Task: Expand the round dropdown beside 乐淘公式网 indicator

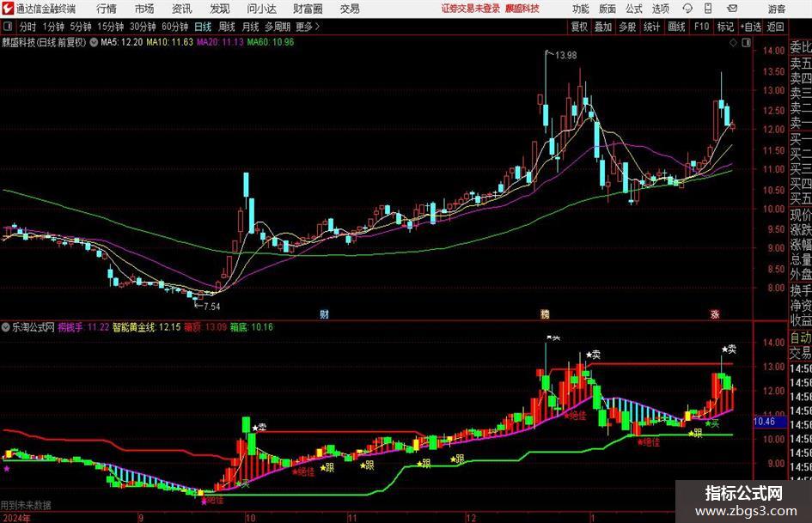Action: tap(6, 327)
